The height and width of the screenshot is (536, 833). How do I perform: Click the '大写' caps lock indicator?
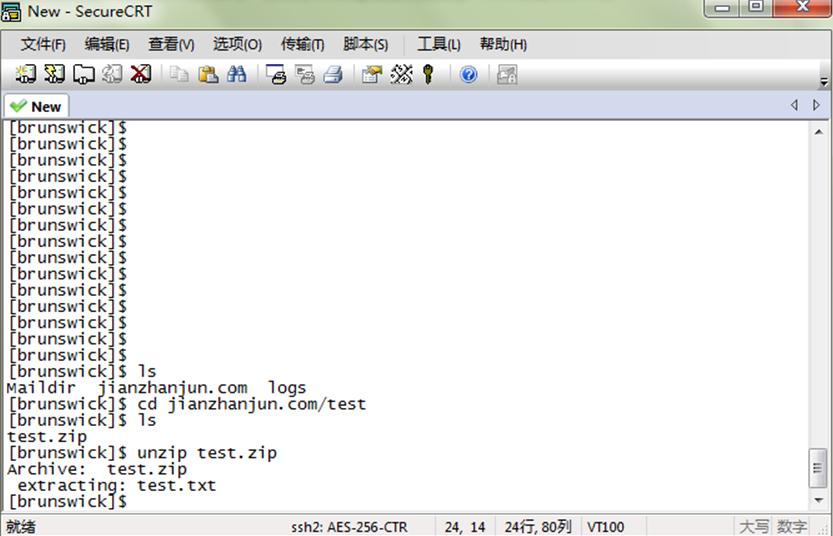click(x=754, y=527)
